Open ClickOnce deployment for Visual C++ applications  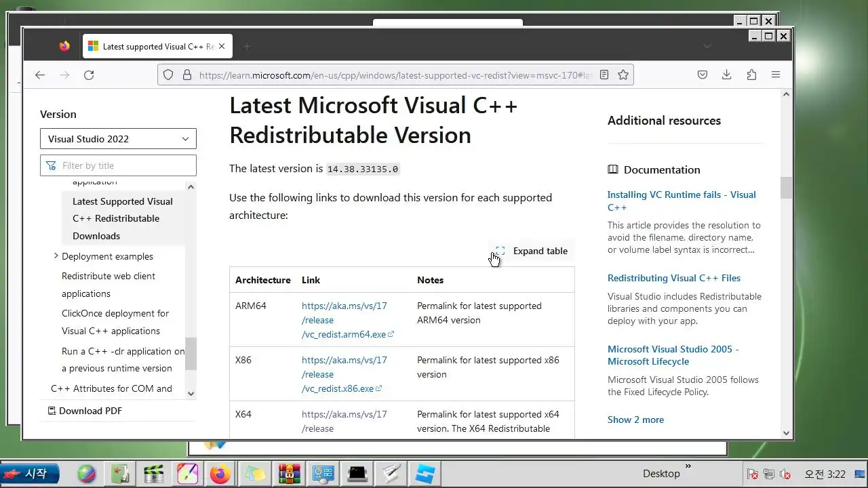point(115,322)
